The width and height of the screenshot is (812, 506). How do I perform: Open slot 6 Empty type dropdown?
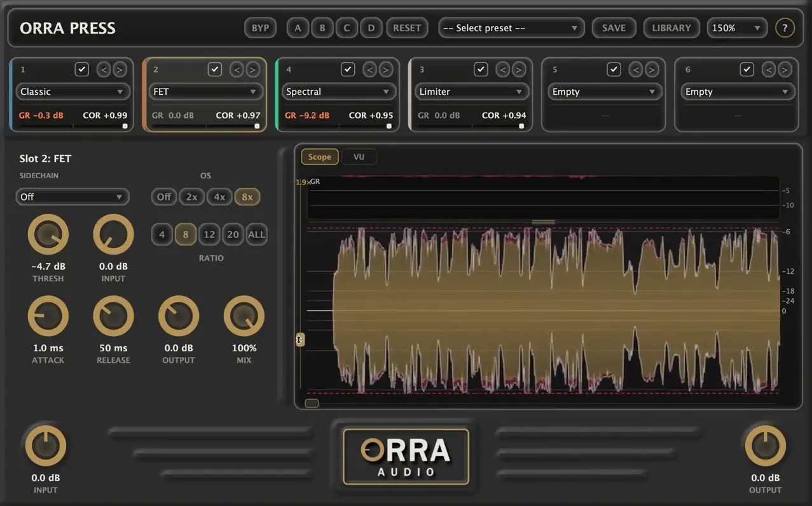tap(738, 92)
